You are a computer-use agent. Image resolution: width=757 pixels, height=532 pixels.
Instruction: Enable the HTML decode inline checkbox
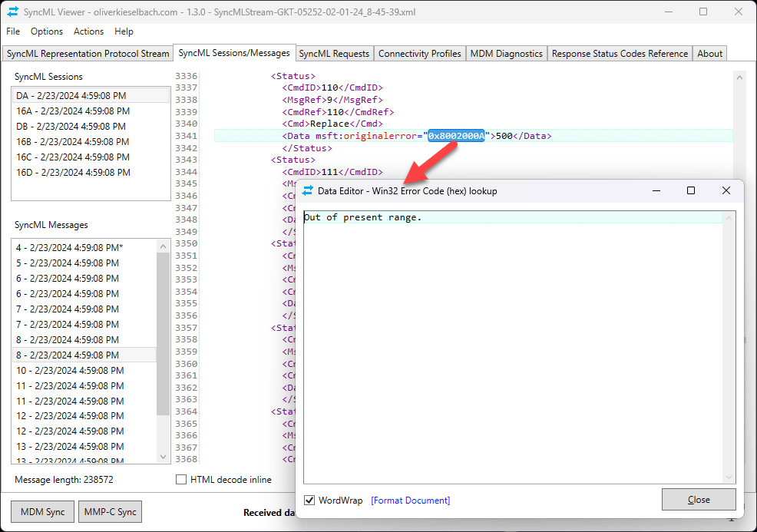pos(181,478)
